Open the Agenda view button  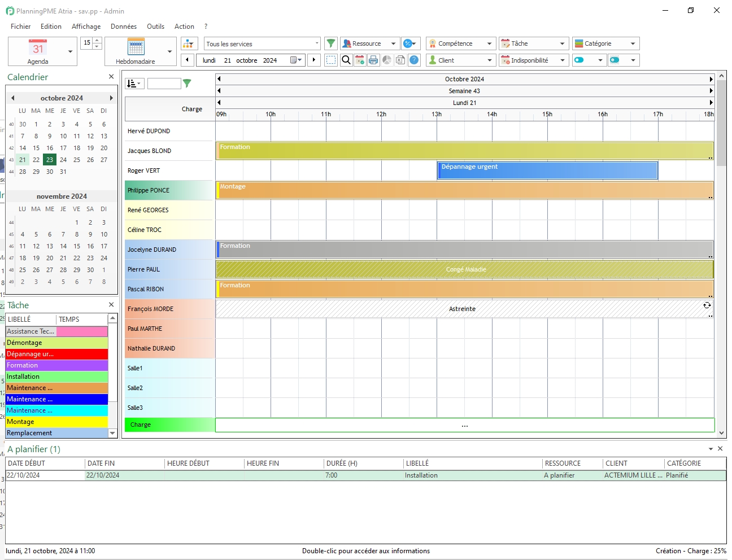[x=37, y=51]
